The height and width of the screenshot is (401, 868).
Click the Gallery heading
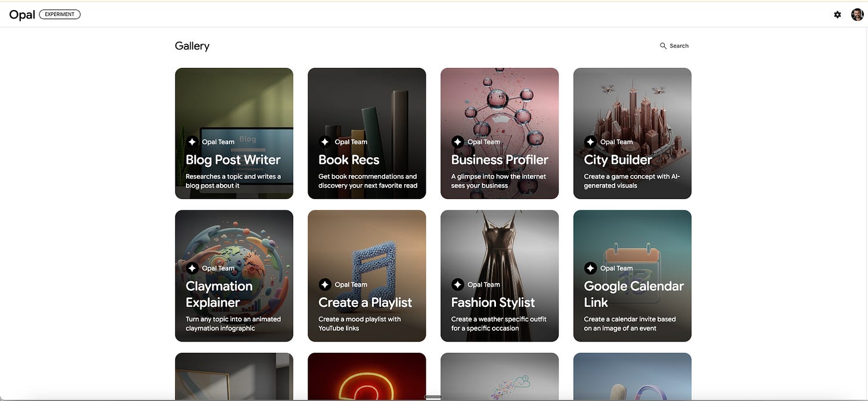pos(192,46)
